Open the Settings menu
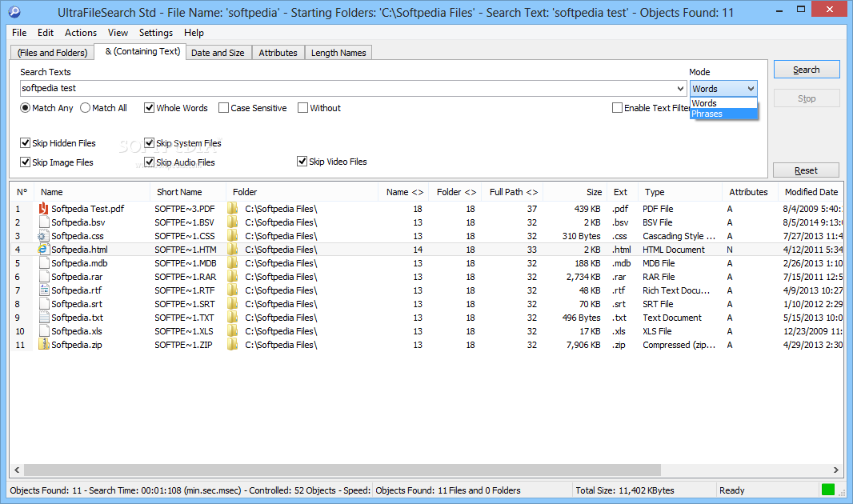The height and width of the screenshot is (504, 853). [155, 33]
